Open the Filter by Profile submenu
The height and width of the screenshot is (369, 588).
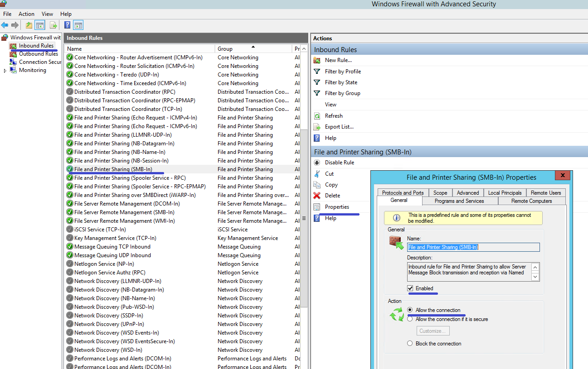343,72
